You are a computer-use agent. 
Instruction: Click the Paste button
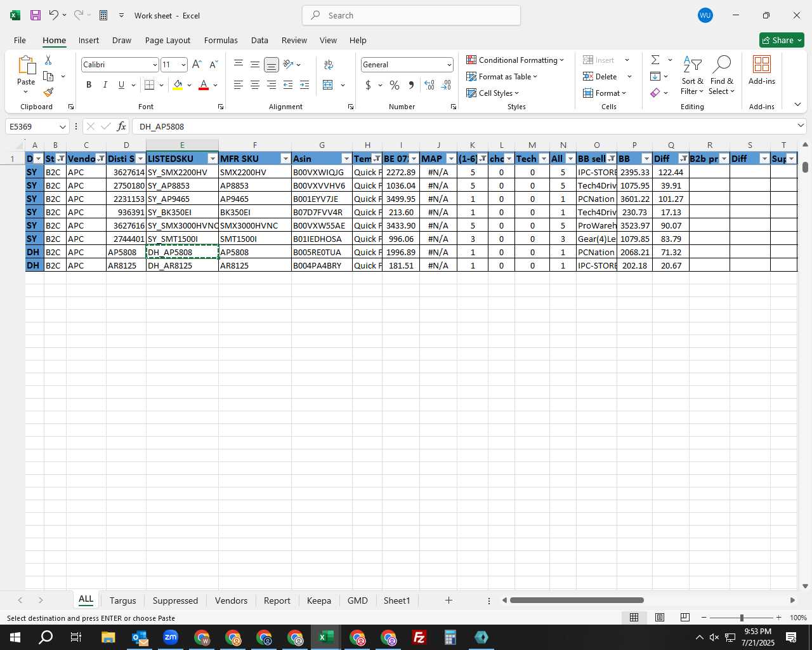coord(26,74)
